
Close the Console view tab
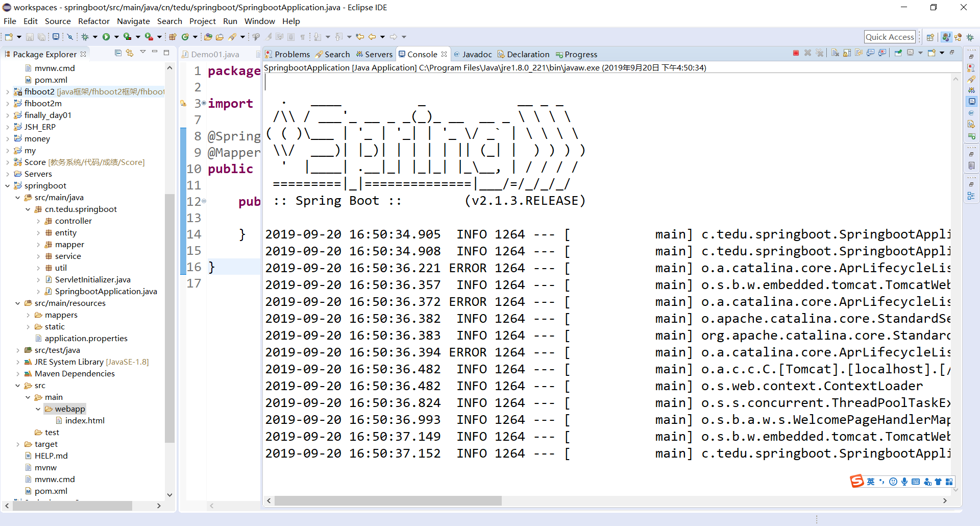[444, 54]
